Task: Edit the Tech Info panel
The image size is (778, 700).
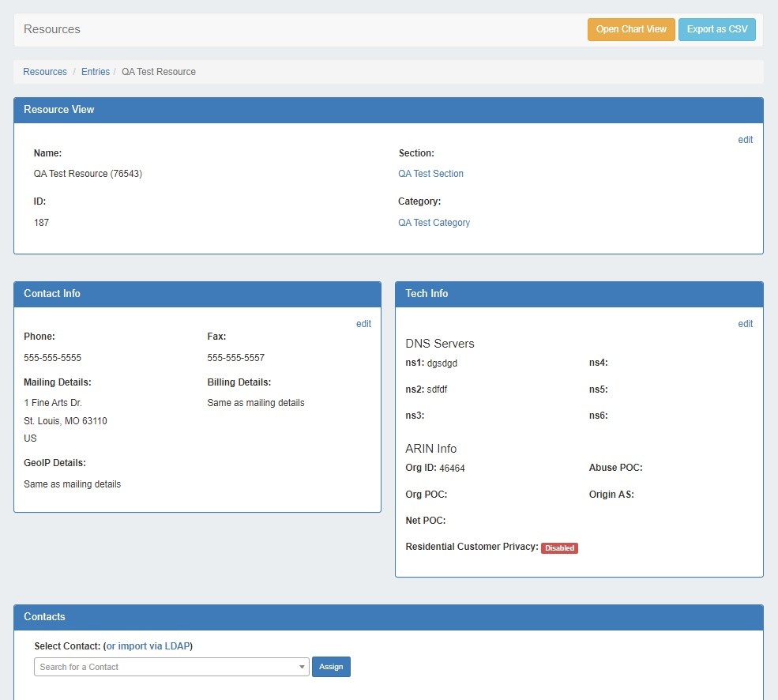Action: coord(745,324)
